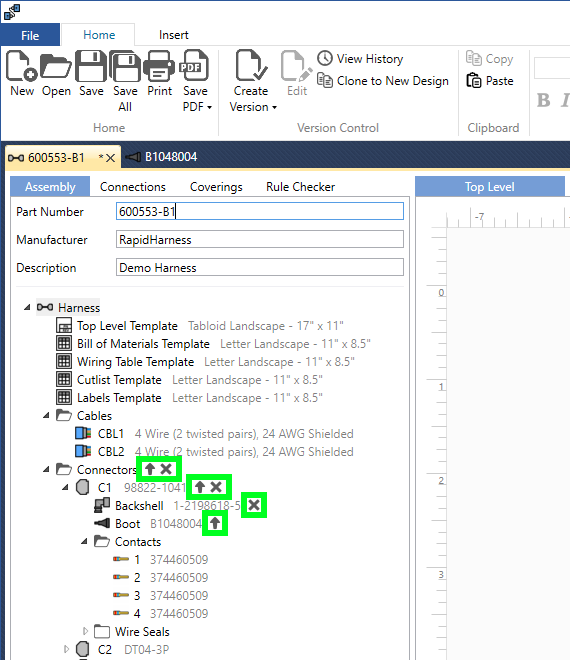The width and height of the screenshot is (570, 660).
Task: Select contact 3 374460509
Action: pyautogui.click(x=160, y=596)
